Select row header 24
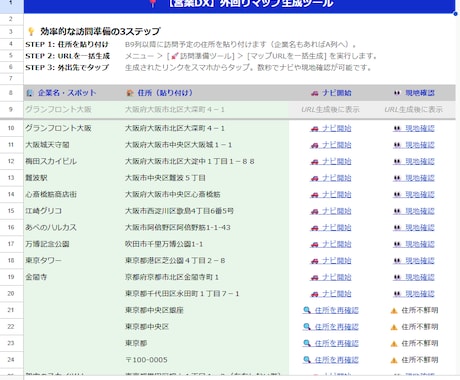Image resolution: width=460 pixels, height=380 pixels. [x=11, y=359]
